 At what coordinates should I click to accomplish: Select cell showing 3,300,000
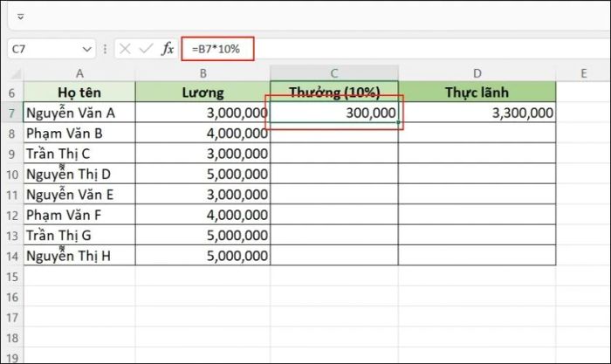477,113
